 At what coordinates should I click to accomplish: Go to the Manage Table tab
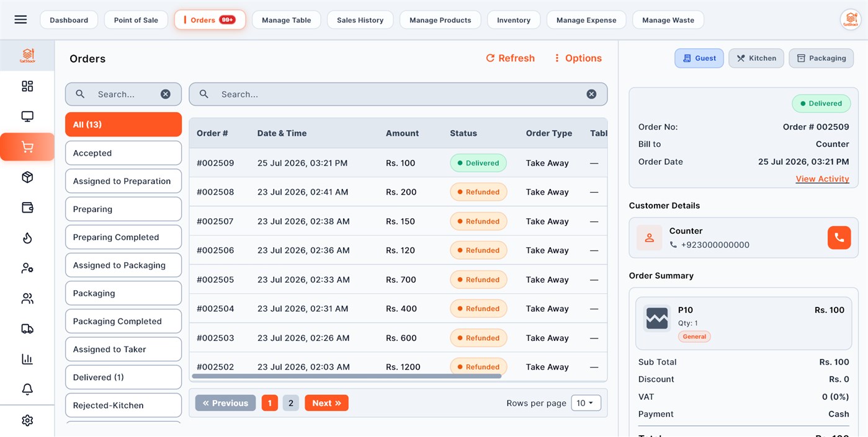click(x=286, y=20)
